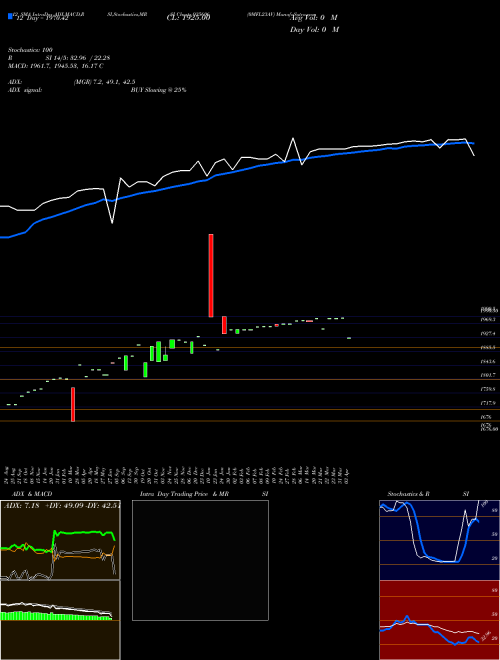Click the 'ADX & MACD' panel title

[x=32, y=494]
